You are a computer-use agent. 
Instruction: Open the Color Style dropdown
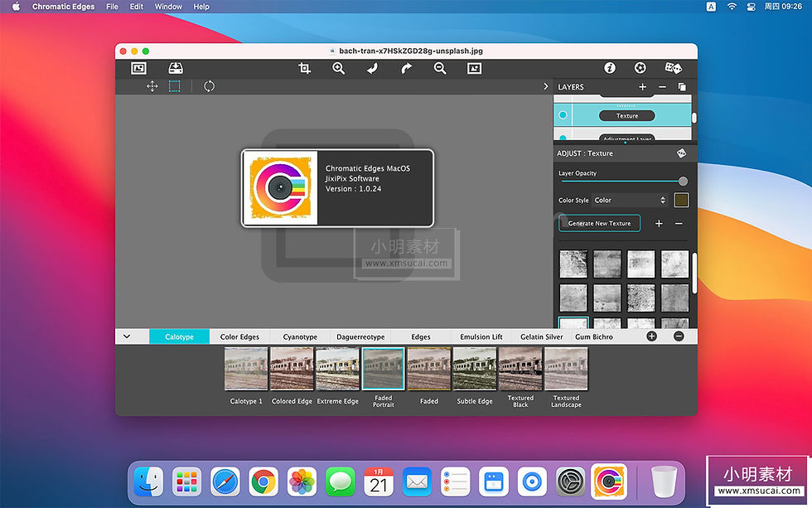631,201
